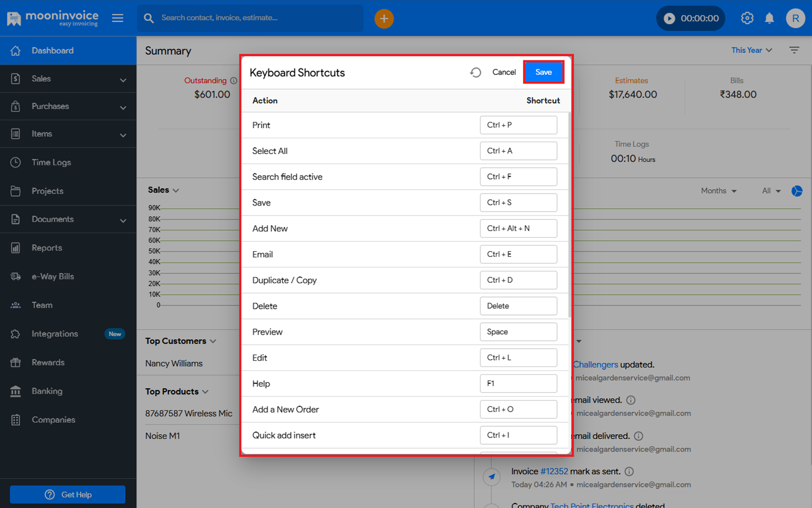The height and width of the screenshot is (508, 812).
Task: Open the user profile avatar R
Action: pos(795,18)
